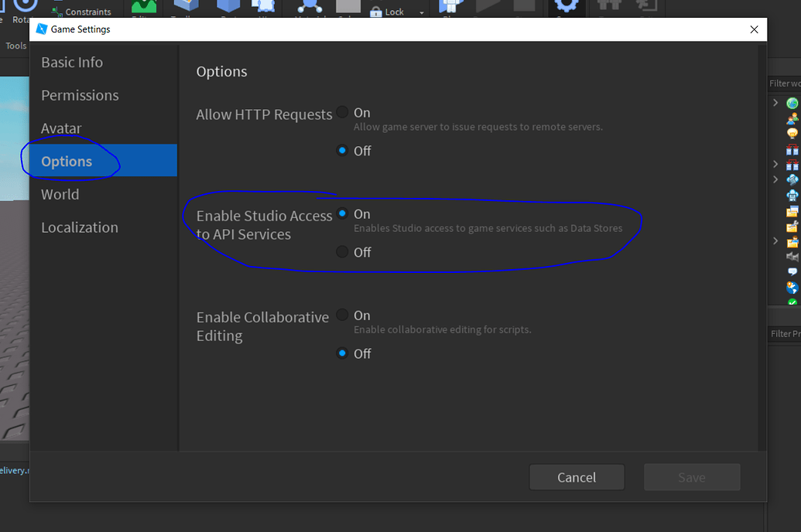Close the Game Settings dialog
The width and height of the screenshot is (801, 532).
tap(754, 29)
